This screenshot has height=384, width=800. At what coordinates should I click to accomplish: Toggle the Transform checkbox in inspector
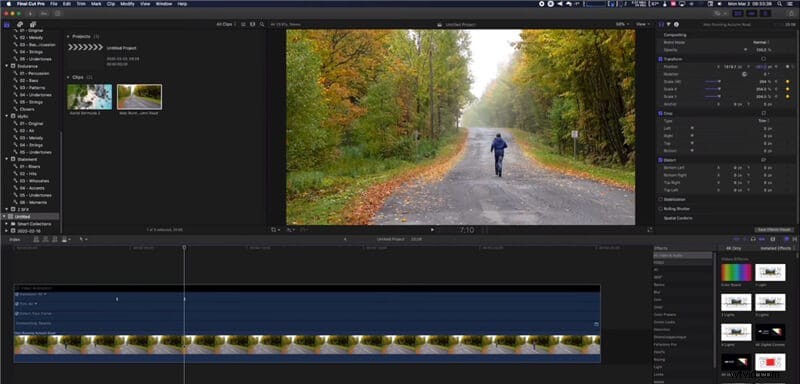tap(660, 59)
